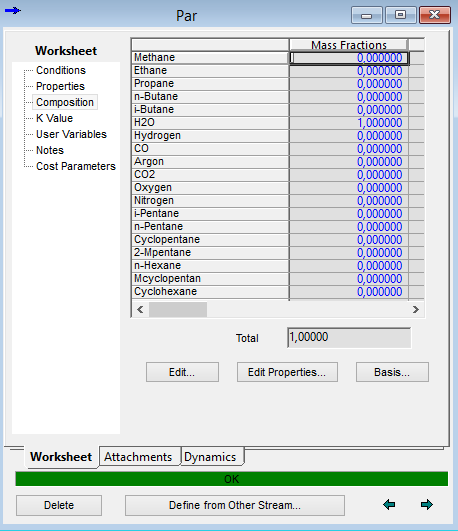The width and height of the screenshot is (458, 531).
Task: Select the CO mass fraction value
Action: click(349, 149)
